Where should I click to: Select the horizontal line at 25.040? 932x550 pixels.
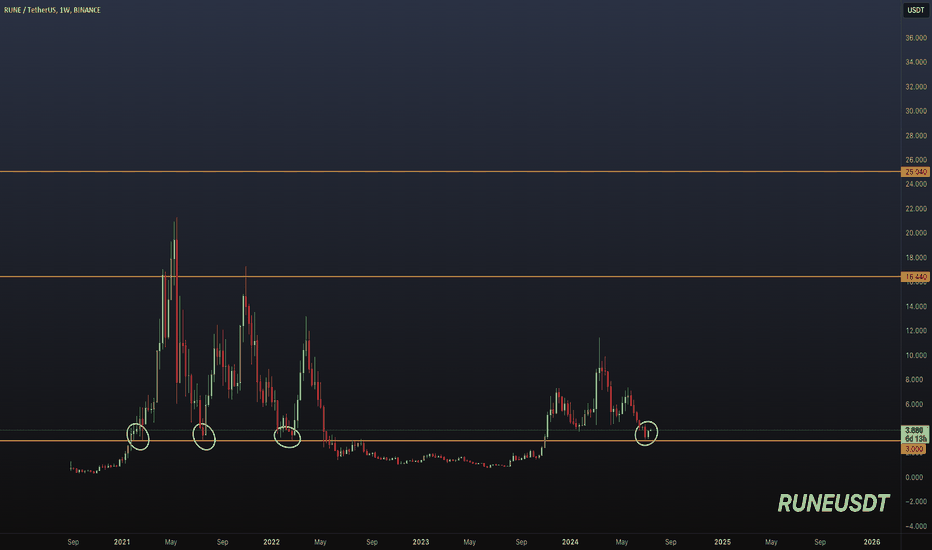451,171
